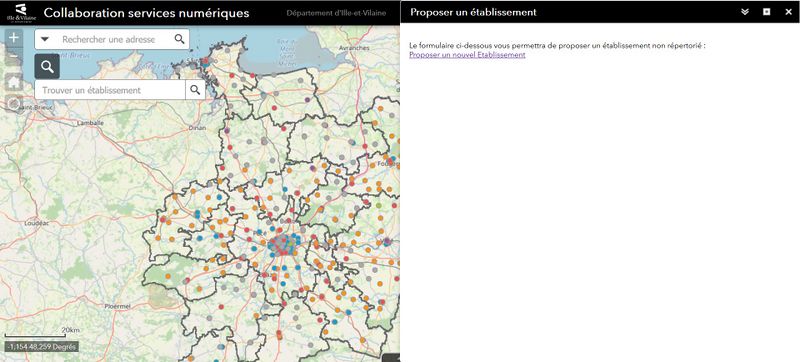Open the Proposer un nouvel Etablissement link
800x362 pixels.
click(x=467, y=55)
